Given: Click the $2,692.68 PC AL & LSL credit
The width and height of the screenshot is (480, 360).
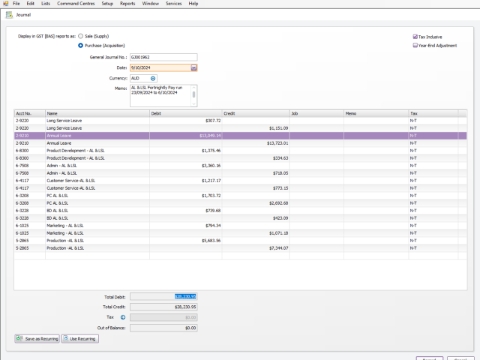Looking at the screenshot, I should point(256,203).
